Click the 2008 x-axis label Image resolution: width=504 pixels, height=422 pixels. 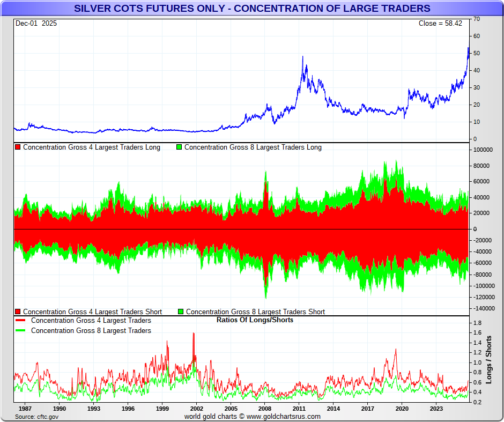click(x=265, y=409)
